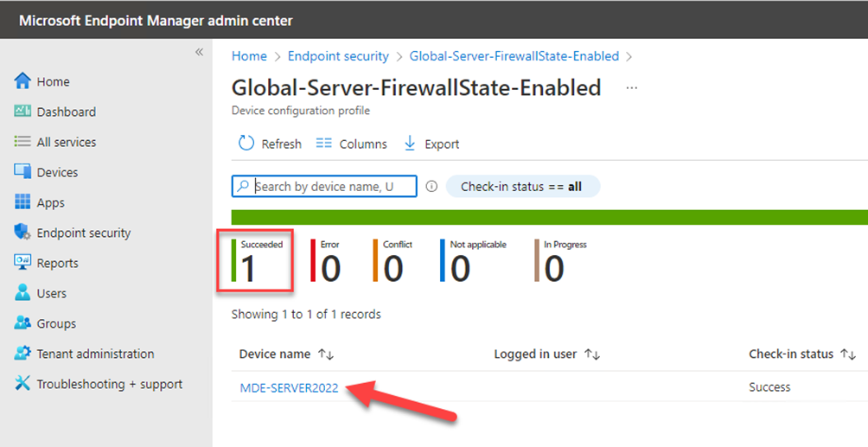The image size is (868, 447).
Task: Click the Global-Server-FirewallState-Enabled page heading
Action: tap(417, 87)
